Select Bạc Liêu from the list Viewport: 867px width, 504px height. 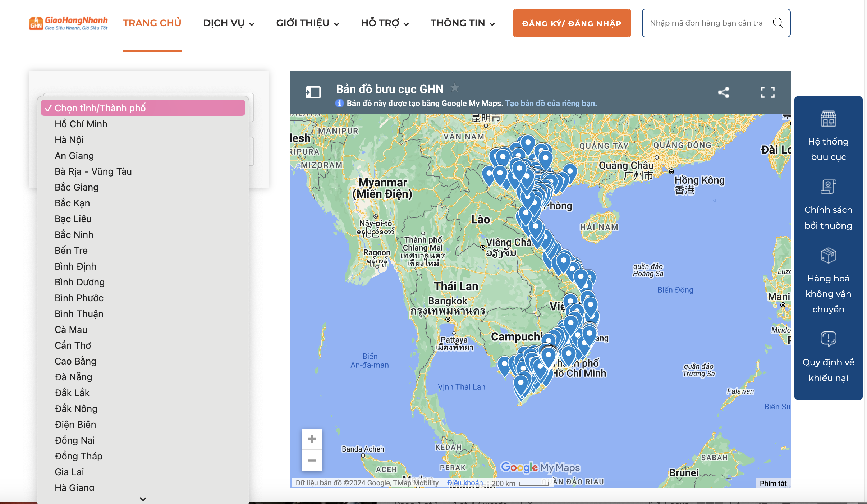point(143,219)
